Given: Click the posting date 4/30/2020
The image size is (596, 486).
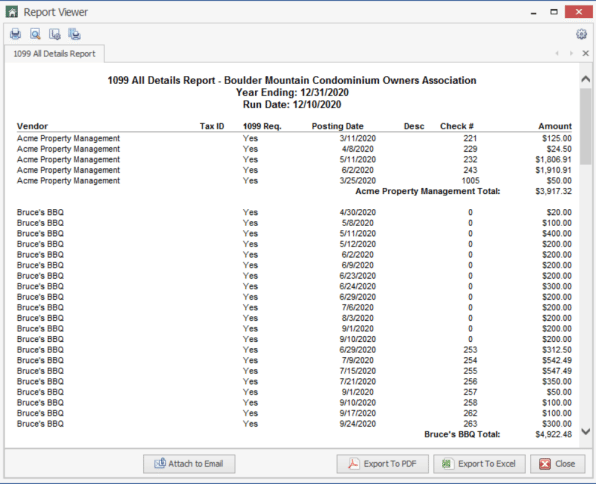Looking at the screenshot, I should 357,212.
